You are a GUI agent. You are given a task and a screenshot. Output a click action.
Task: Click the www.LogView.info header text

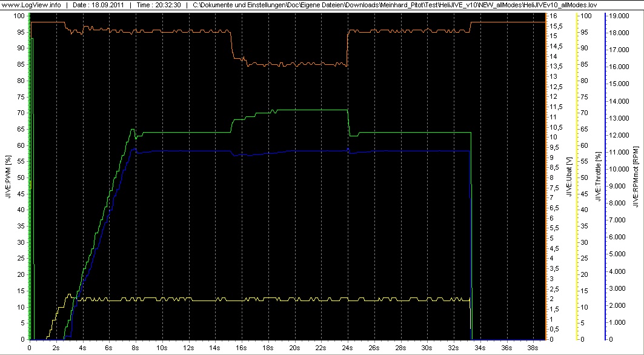[x=32, y=5]
